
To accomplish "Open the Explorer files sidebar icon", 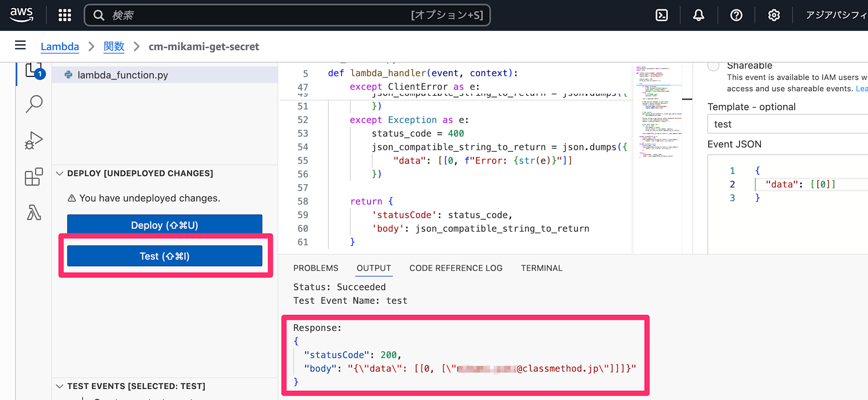I will (34, 71).
